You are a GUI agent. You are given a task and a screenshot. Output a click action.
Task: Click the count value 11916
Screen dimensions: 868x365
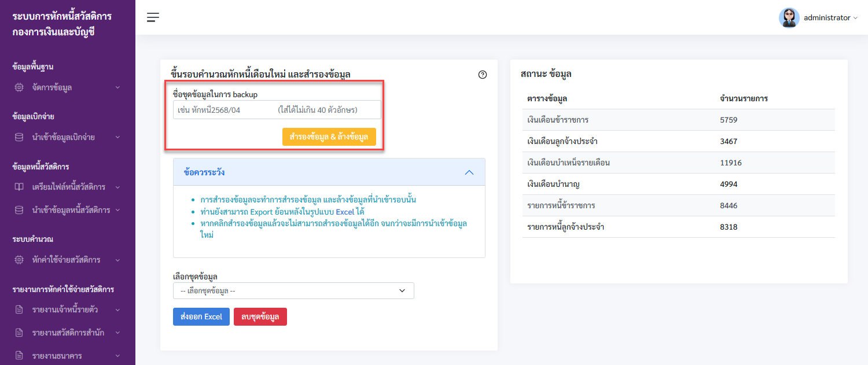pos(731,163)
